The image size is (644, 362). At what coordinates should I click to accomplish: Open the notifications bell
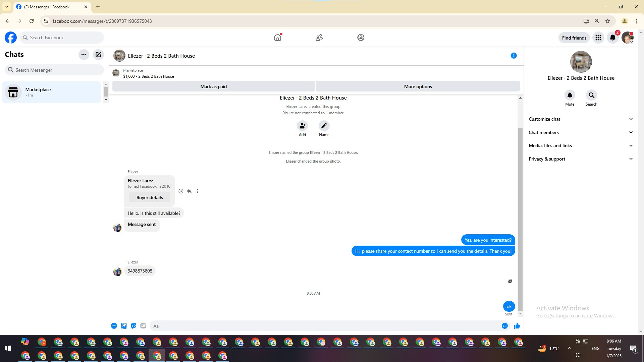coord(612,38)
